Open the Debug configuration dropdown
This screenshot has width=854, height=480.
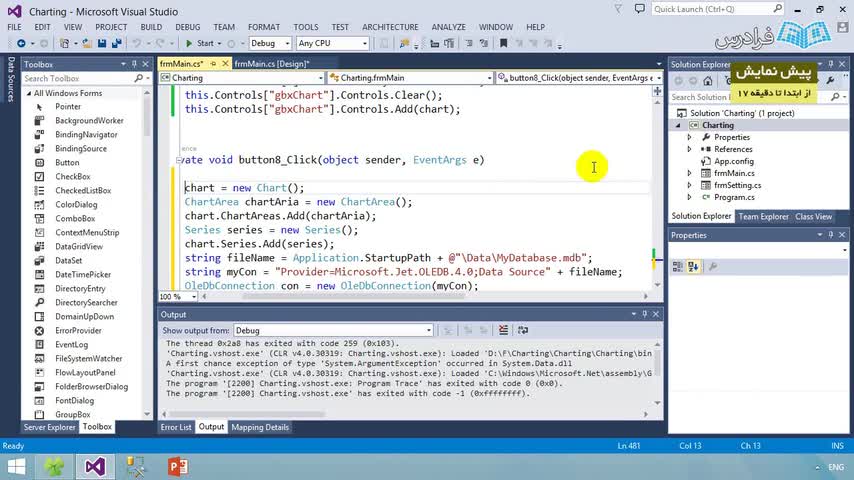click(x=271, y=43)
